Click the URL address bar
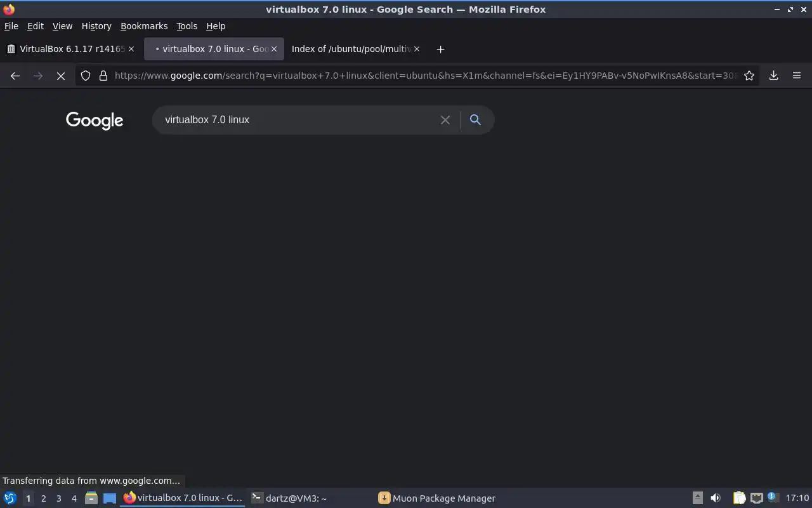Screen dimensions: 812x508 tap(426, 76)
